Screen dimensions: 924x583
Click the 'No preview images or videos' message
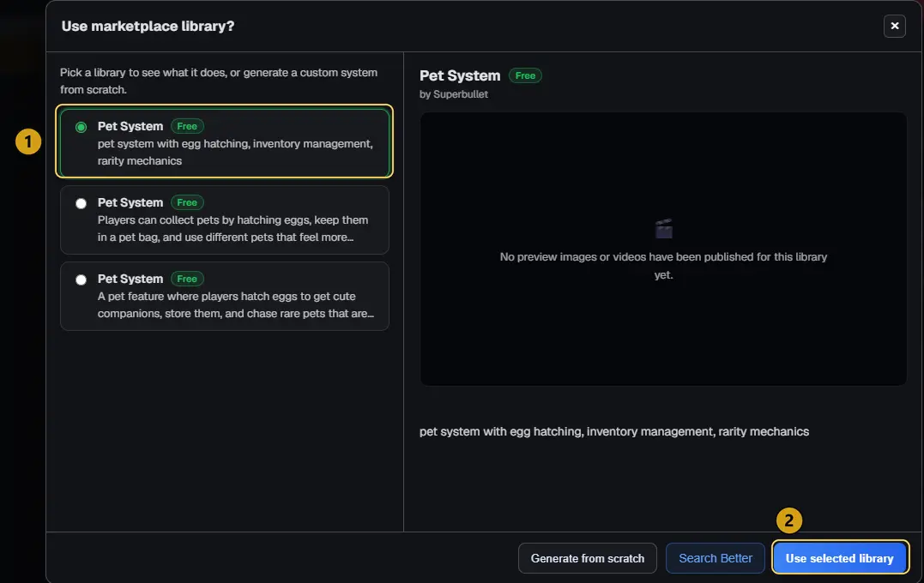(663, 266)
